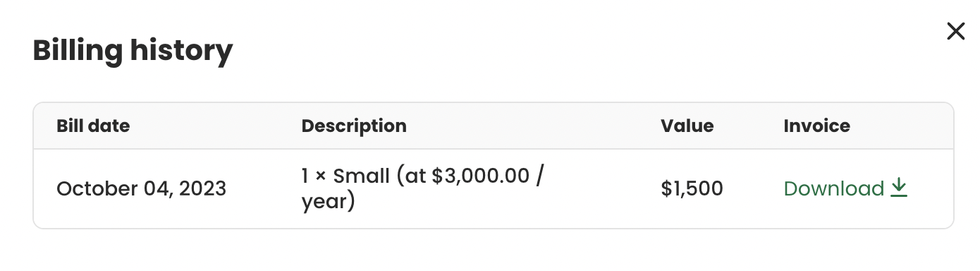Click the October 04, 2023 date cell

[x=142, y=189]
